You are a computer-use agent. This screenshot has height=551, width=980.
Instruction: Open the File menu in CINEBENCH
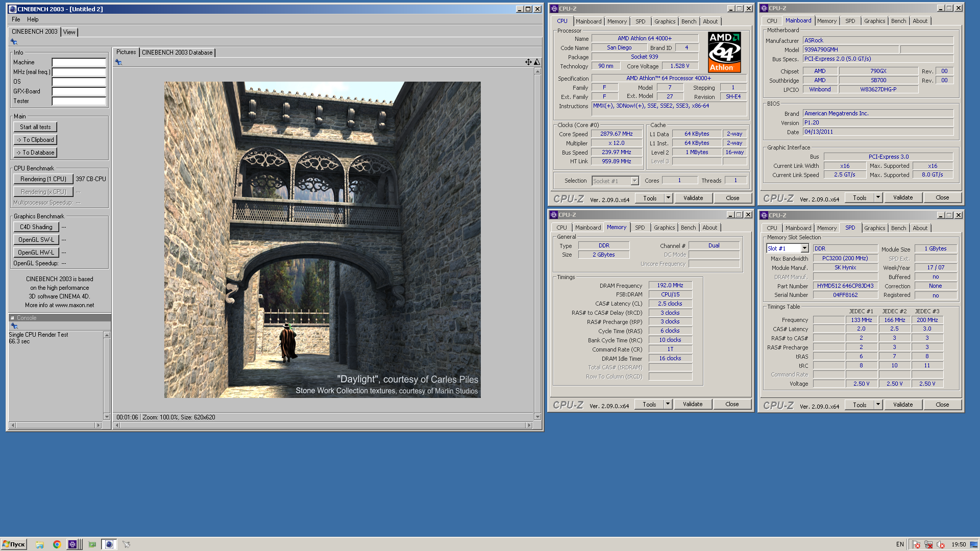[16, 19]
